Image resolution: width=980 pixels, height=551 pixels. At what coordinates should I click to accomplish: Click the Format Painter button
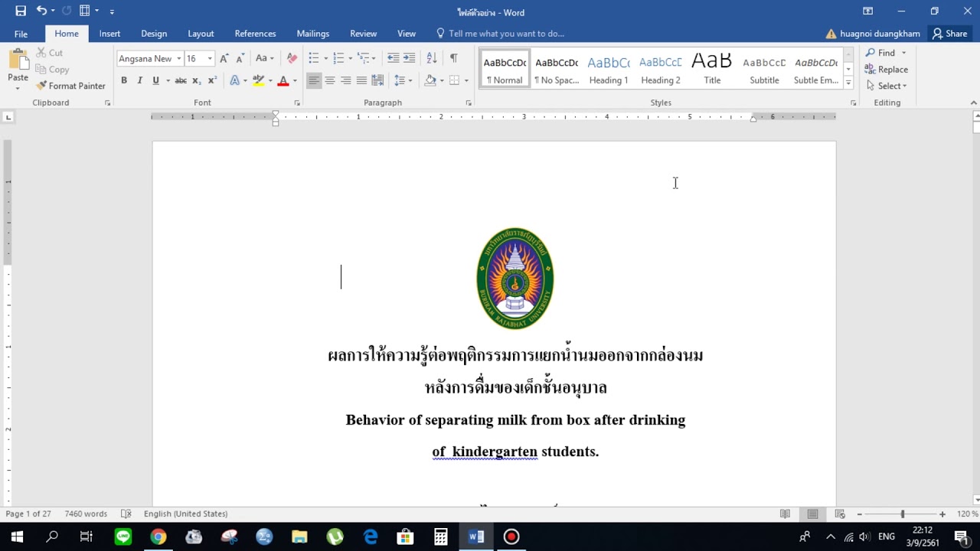coord(70,86)
